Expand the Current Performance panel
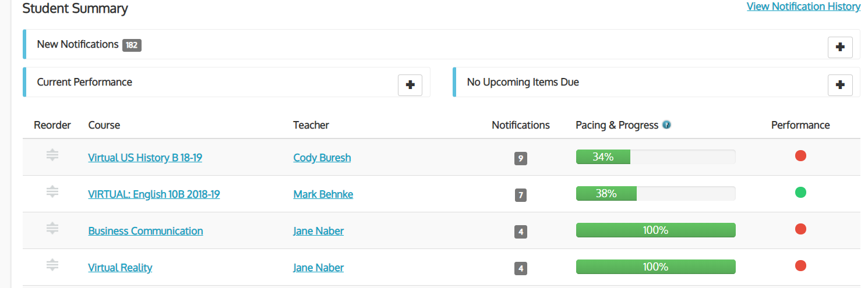The height and width of the screenshot is (288, 868). tap(410, 85)
